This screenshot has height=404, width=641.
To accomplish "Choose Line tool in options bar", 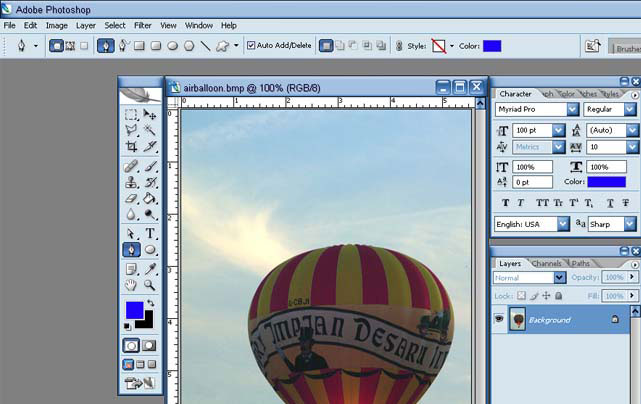I will point(205,46).
